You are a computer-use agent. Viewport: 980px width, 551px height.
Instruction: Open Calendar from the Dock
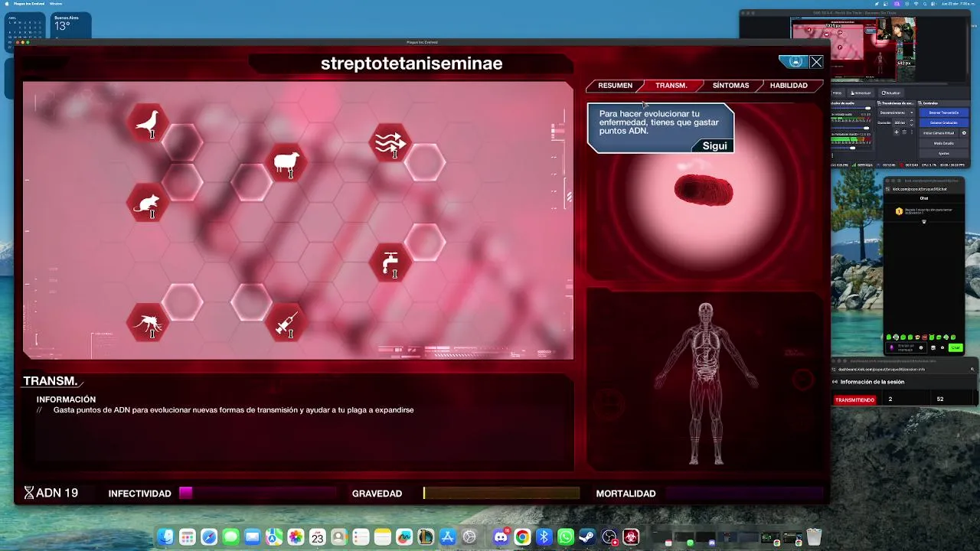(317, 537)
